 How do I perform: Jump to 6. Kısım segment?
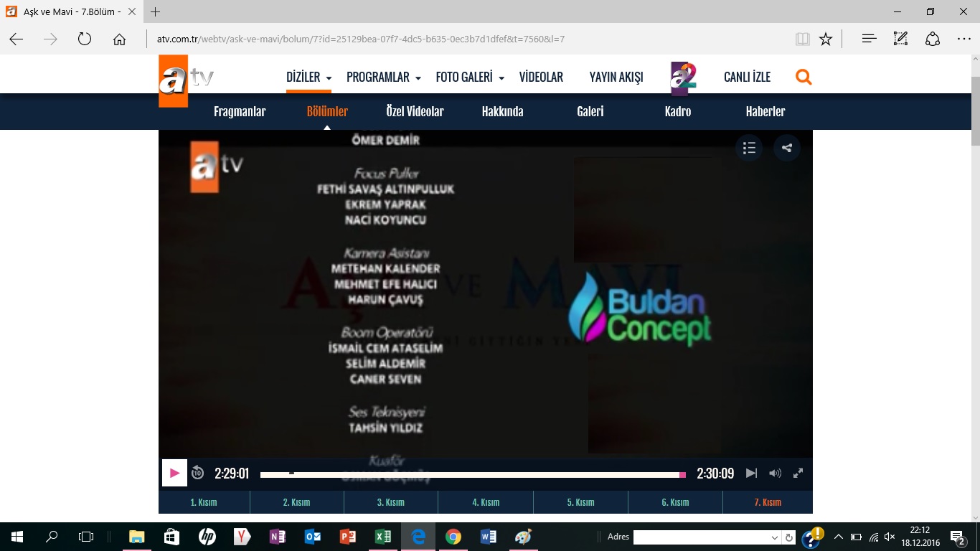[x=675, y=502]
